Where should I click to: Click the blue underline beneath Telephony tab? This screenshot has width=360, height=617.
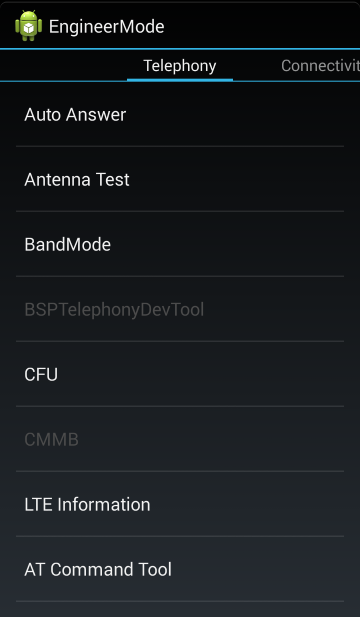tap(180, 80)
